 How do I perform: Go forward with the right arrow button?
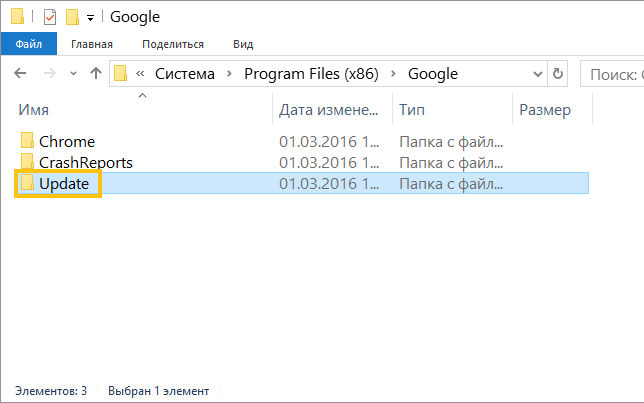(50, 74)
